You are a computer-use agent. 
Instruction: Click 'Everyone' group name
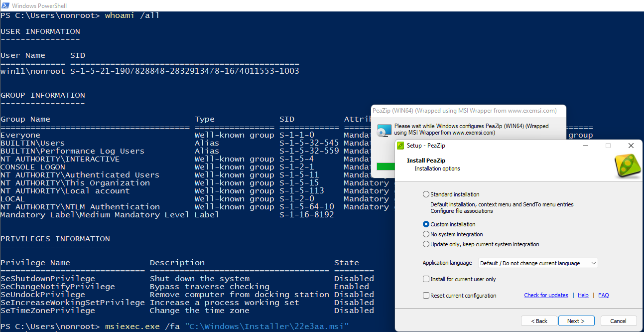pos(20,135)
